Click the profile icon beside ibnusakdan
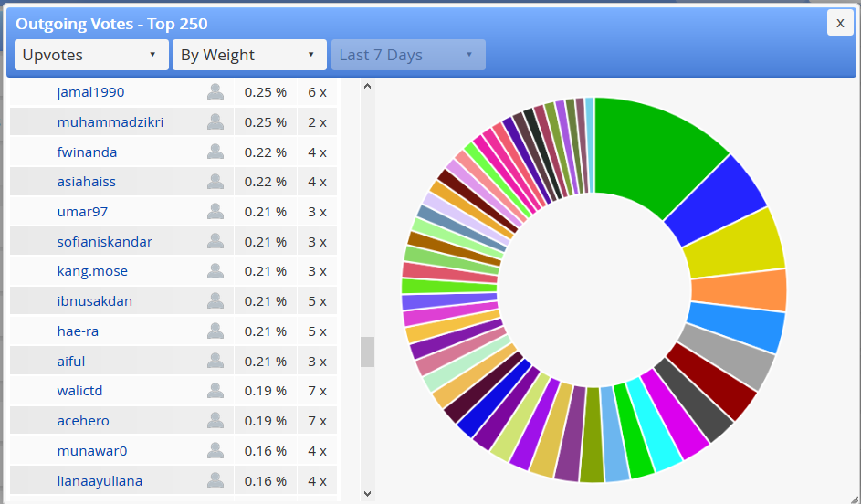 pos(215,301)
